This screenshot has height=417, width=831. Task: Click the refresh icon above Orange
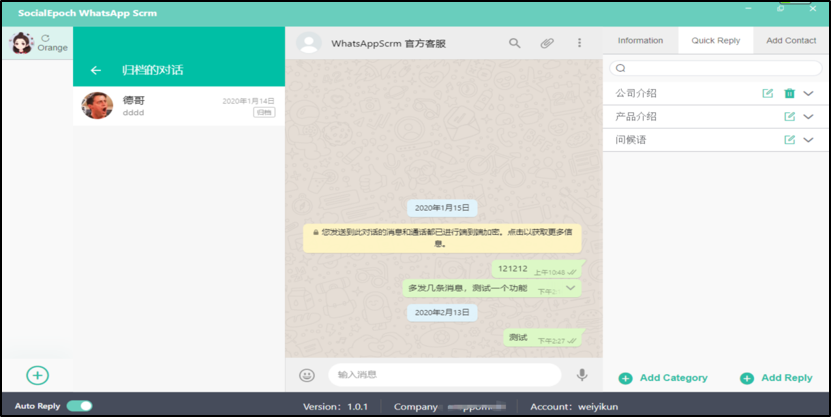[46, 38]
